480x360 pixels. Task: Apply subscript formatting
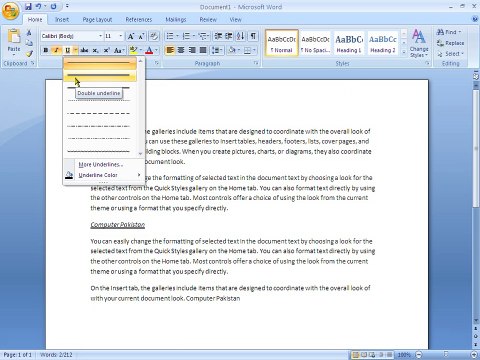(x=95, y=50)
